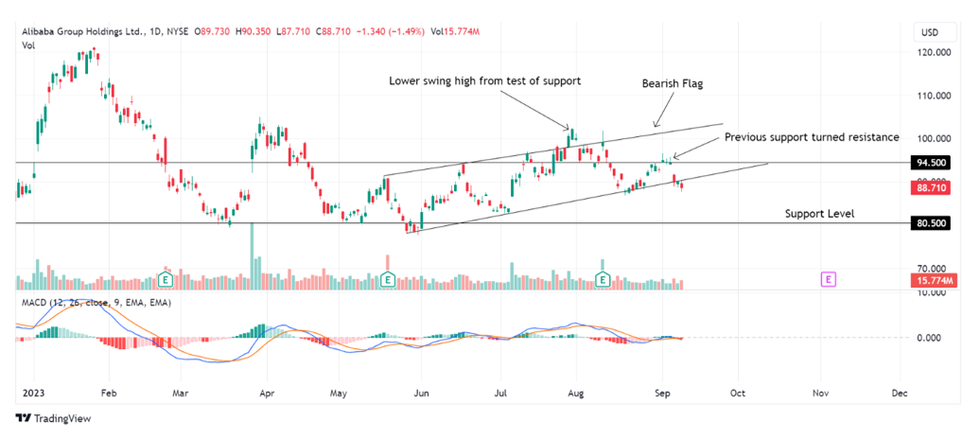The image size is (980, 438).
Task: Click the Jun label on time axis
Action: pos(421,394)
